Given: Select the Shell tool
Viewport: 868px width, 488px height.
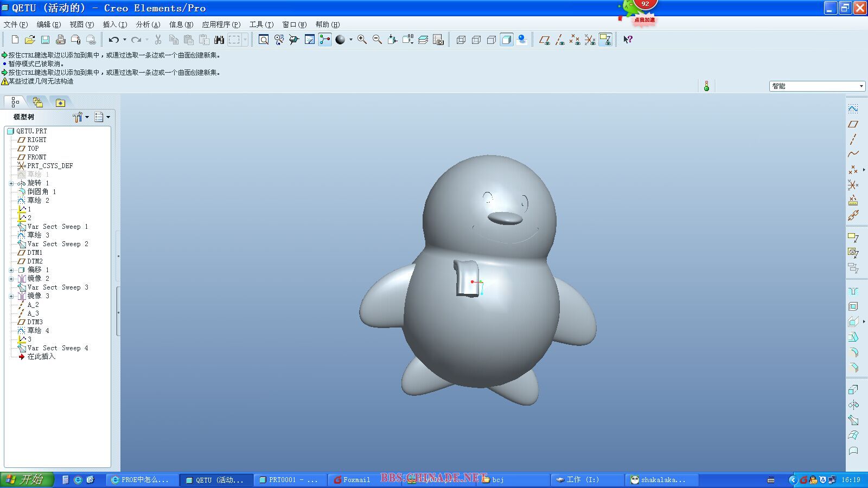Looking at the screenshot, I should pos(853,306).
